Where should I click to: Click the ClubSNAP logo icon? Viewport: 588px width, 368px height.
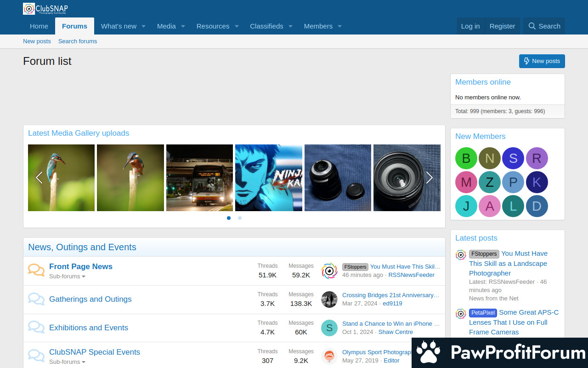[29, 9]
